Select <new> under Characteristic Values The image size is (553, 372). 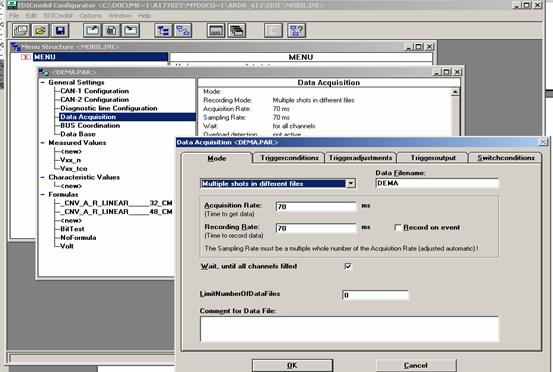(71, 186)
